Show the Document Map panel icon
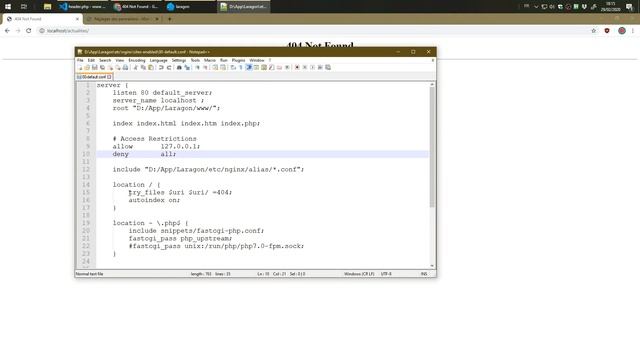 (264, 67)
